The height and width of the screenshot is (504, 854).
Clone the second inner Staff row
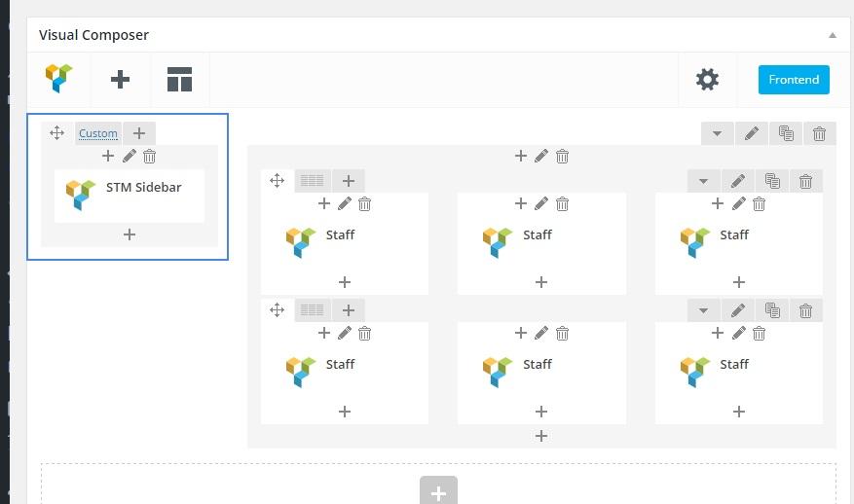[772, 310]
